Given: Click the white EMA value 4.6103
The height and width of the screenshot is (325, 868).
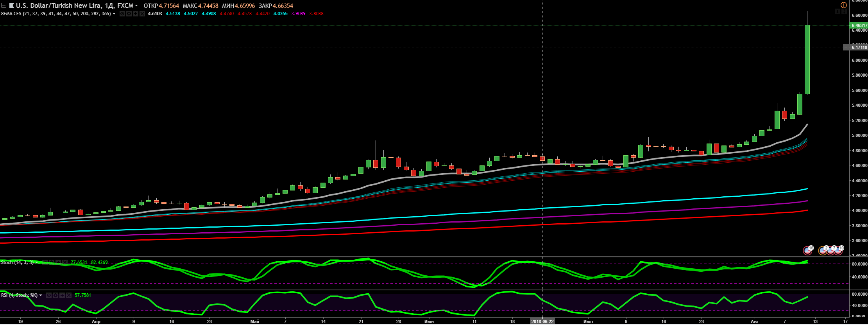Looking at the screenshot, I should (155, 14).
